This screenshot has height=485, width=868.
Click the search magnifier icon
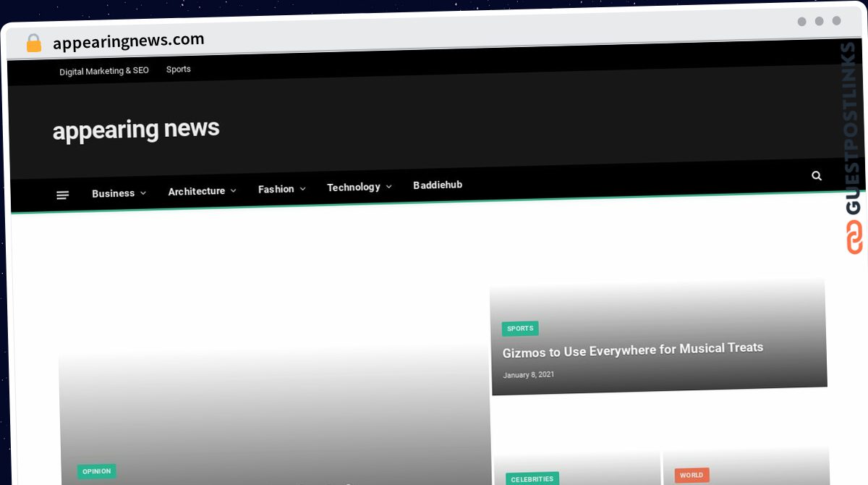pyautogui.click(x=817, y=175)
